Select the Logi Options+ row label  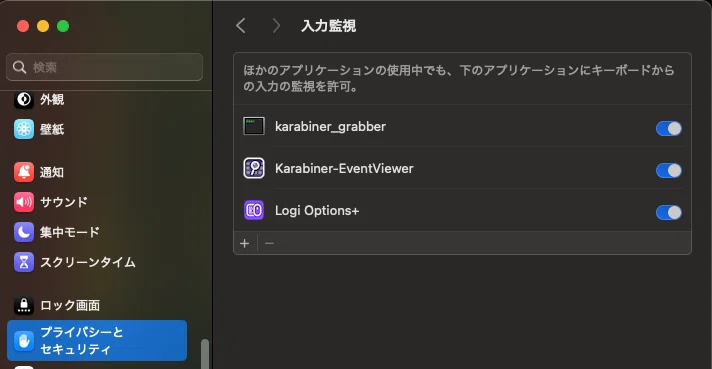tap(317, 211)
